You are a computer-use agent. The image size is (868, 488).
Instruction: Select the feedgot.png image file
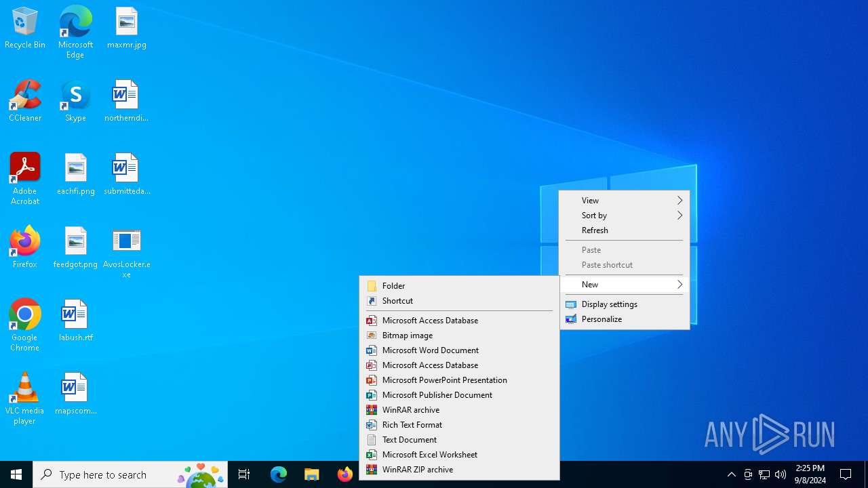[75, 248]
